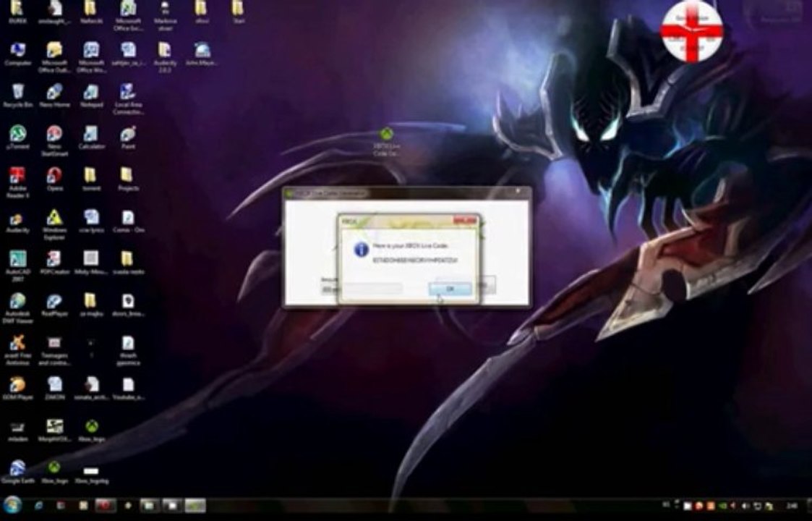Select the Paint desktop shortcut
Screen dimensions: 812x521
pos(128,138)
